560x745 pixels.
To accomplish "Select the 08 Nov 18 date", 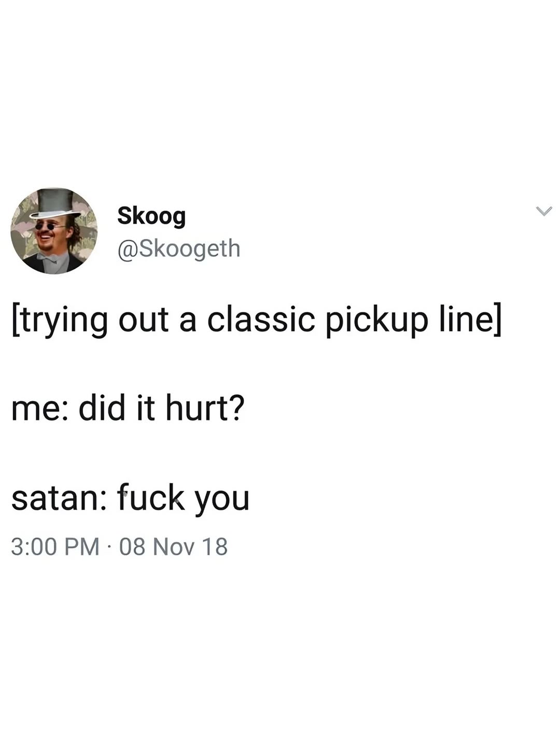I will point(173,547).
